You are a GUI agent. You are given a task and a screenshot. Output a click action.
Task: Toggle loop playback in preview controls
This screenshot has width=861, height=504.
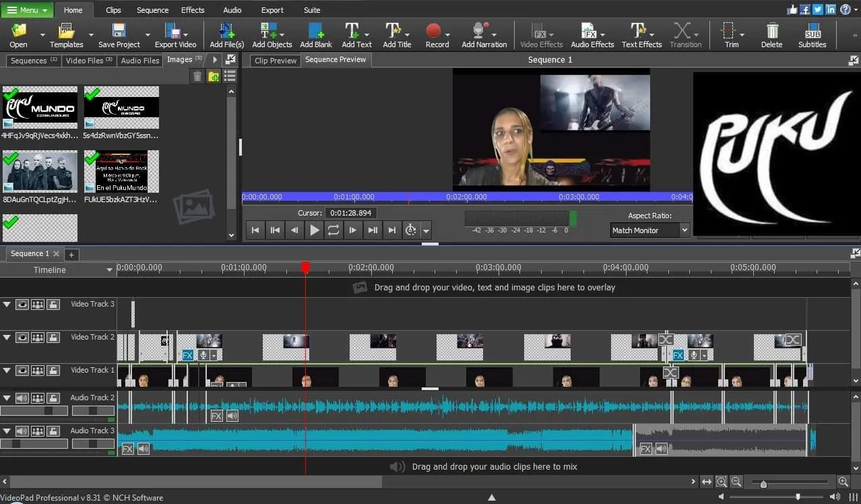click(333, 230)
